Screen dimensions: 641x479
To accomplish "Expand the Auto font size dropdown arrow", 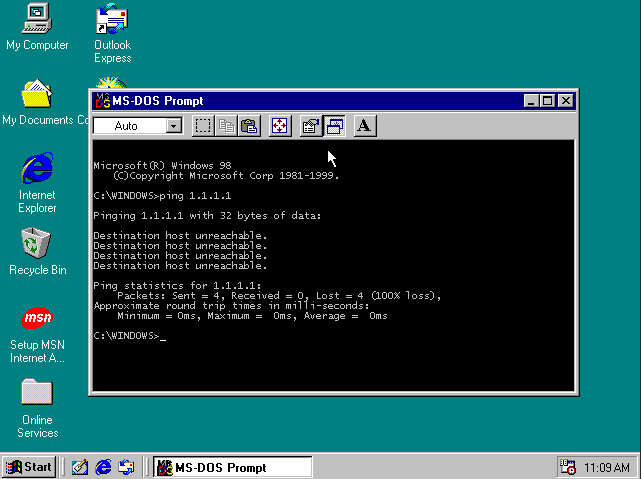I will click(174, 126).
